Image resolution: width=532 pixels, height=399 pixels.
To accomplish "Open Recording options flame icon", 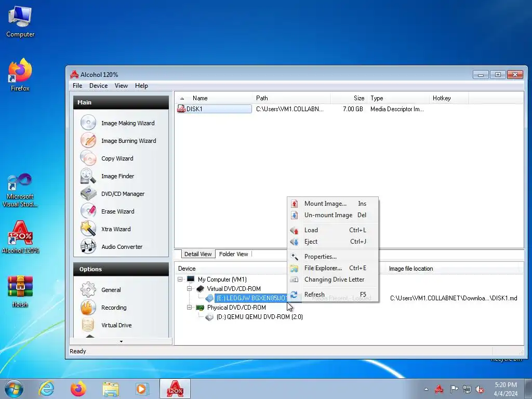I will (88, 307).
